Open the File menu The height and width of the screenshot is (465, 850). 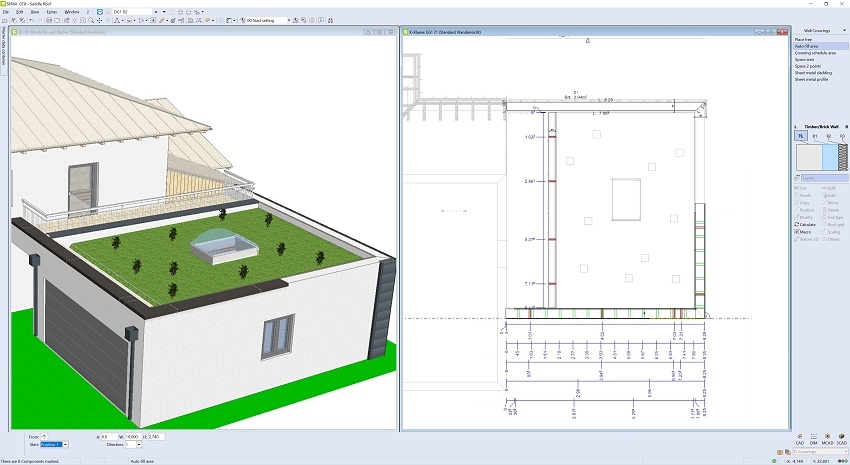[x=5, y=11]
